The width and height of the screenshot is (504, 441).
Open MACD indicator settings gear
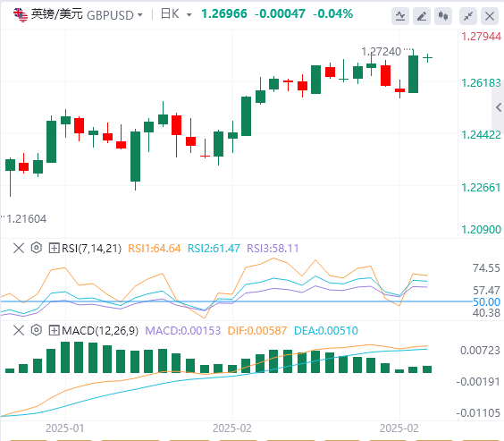click(37, 330)
